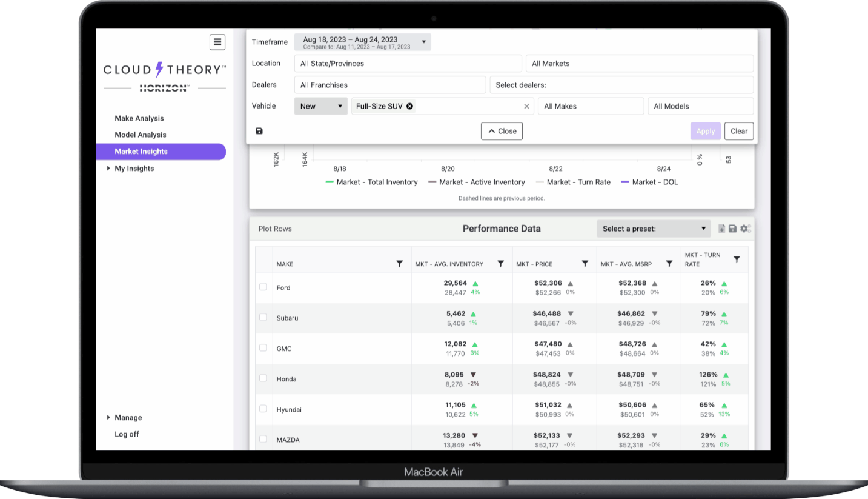Click the Hyundai make cell
This screenshot has height=499, width=868.
[342, 409]
